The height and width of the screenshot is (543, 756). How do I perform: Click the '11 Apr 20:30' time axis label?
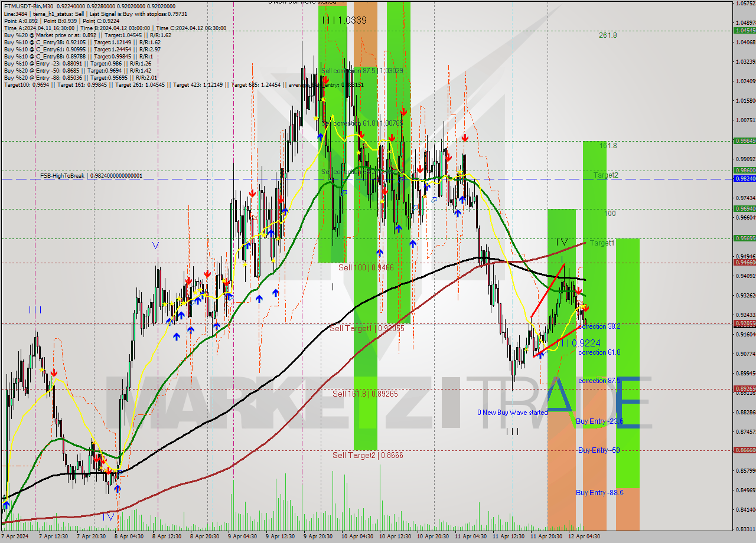click(x=546, y=537)
